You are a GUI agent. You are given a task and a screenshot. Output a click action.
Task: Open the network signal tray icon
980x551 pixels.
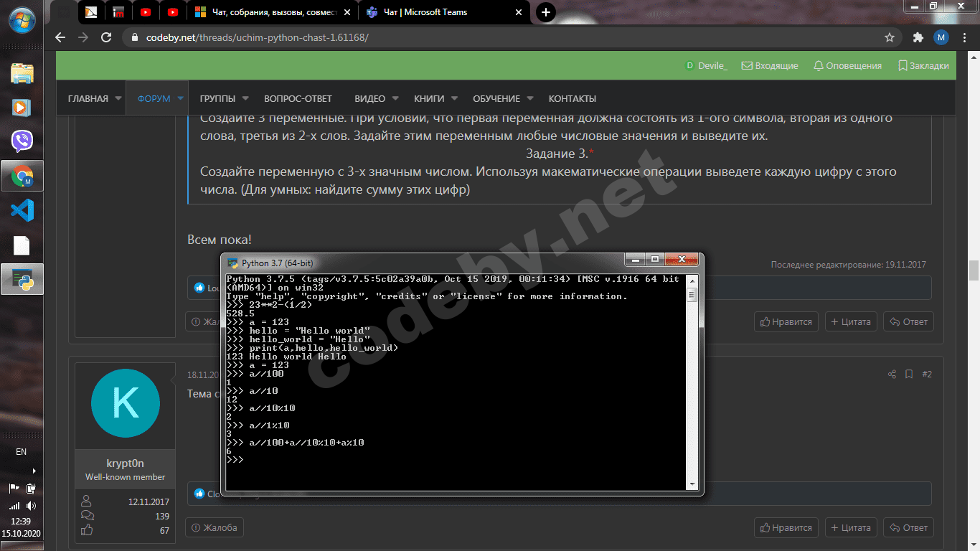(x=14, y=506)
